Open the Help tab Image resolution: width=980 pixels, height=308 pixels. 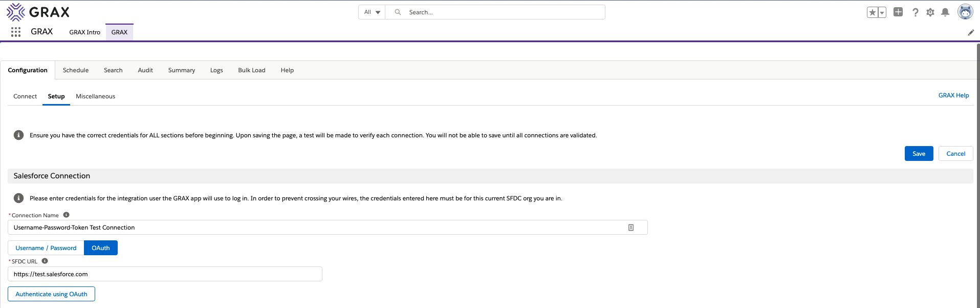(x=287, y=70)
